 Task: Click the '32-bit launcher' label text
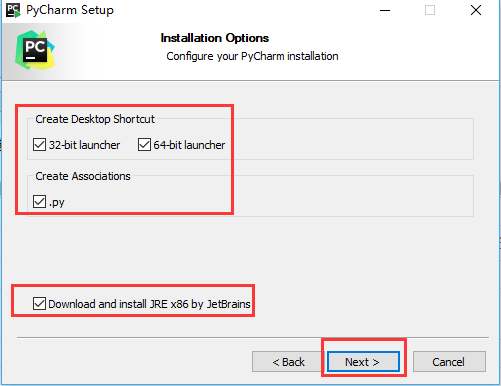click(84, 145)
